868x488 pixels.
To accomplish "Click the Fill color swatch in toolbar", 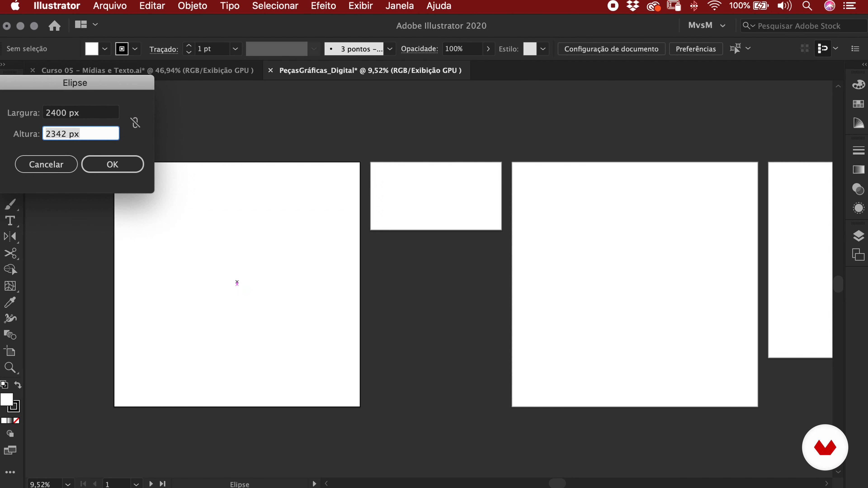I will (x=6, y=399).
